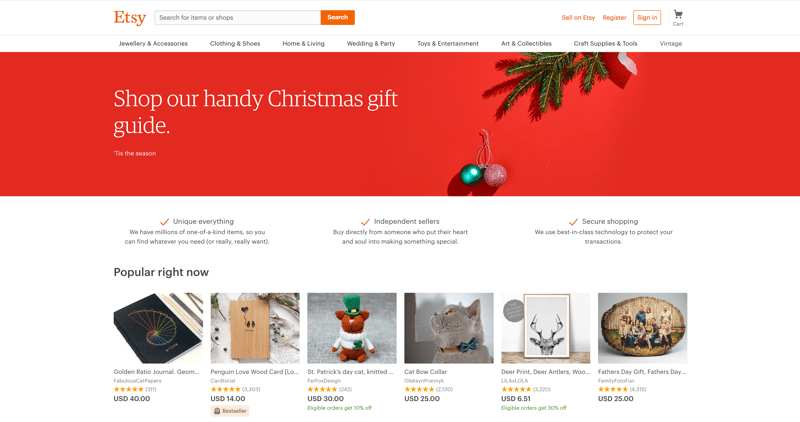800x422 pixels.
Task: Click the Etsy logo
Action: point(130,18)
